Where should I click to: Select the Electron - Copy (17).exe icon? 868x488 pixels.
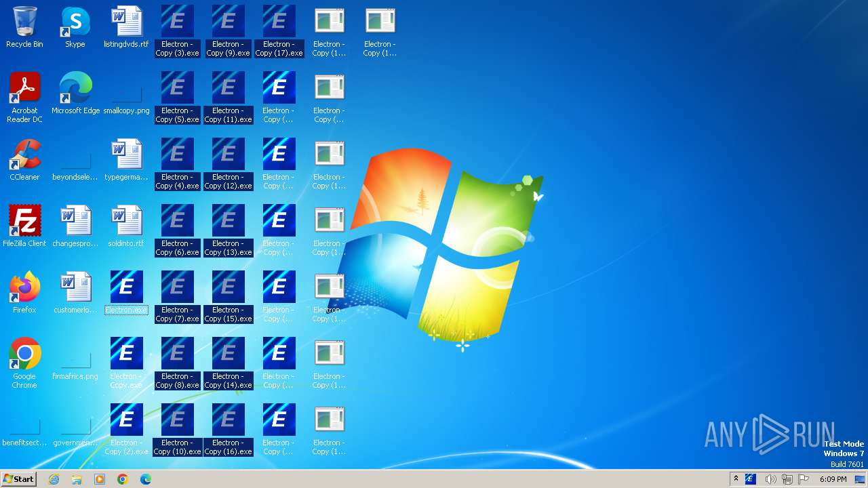coord(279,30)
